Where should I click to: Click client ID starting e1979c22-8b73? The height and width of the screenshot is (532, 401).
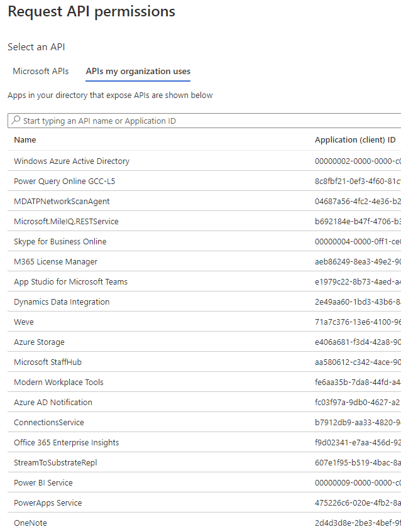tap(358, 281)
